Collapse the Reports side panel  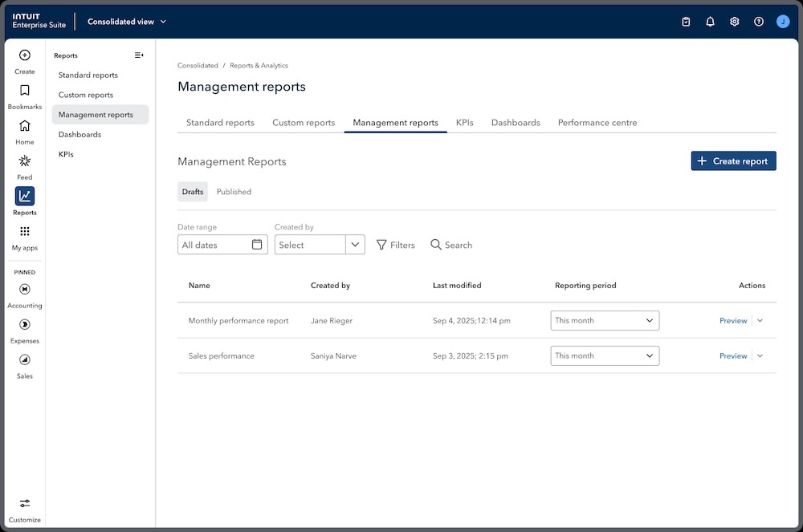[x=137, y=55]
